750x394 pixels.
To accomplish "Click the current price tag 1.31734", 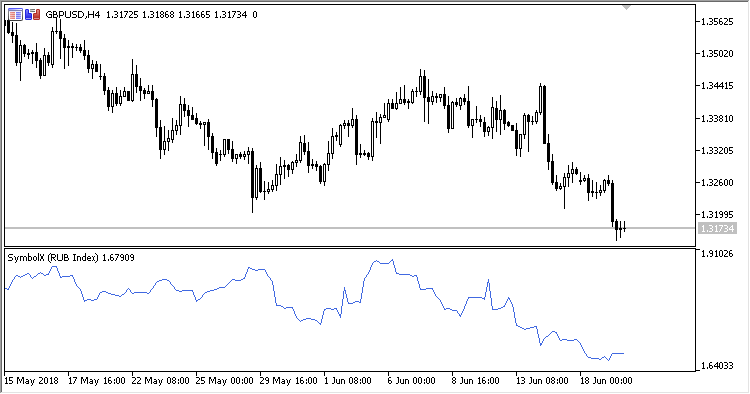I will pyautogui.click(x=717, y=229).
